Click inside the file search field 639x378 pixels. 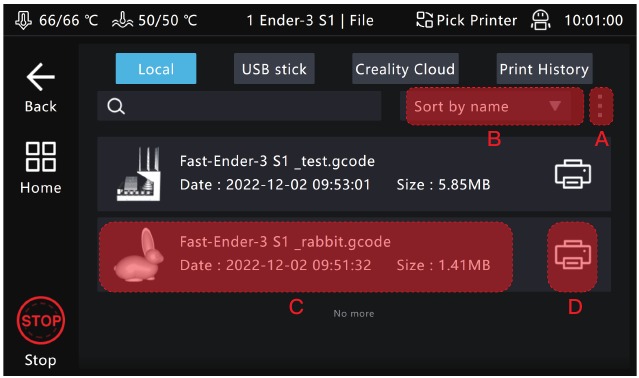pyautogui.click(x=239, y=106)
